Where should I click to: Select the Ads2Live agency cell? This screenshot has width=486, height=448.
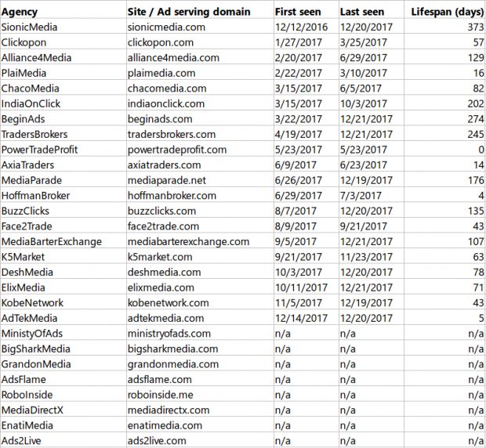pyautogui.click(x=63, y=441)
